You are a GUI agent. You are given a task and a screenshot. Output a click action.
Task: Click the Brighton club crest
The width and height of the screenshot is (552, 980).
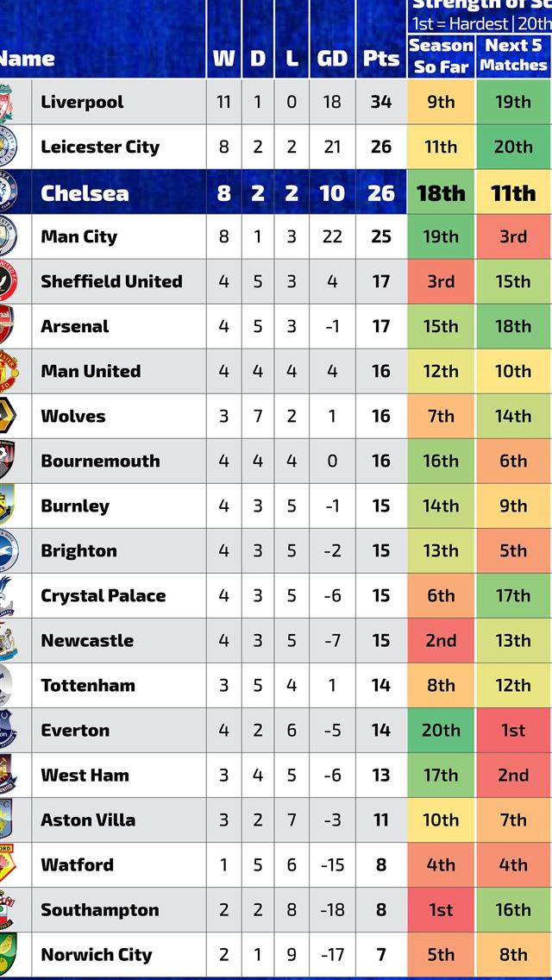7,550
